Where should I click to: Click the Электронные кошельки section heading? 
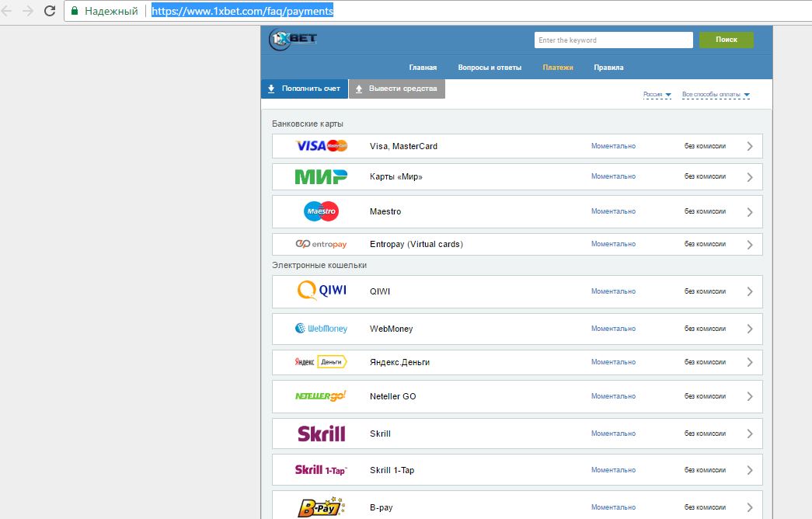coord(319,265)
